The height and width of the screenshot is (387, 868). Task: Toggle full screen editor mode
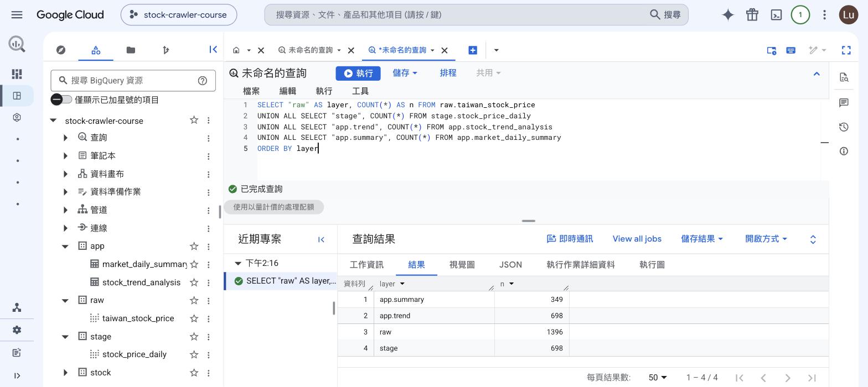point(846,50)
